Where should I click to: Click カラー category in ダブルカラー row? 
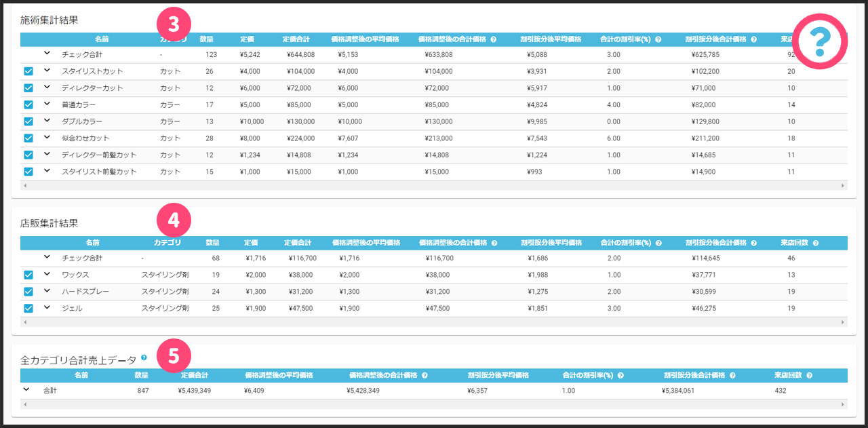[x=170, y=122]
